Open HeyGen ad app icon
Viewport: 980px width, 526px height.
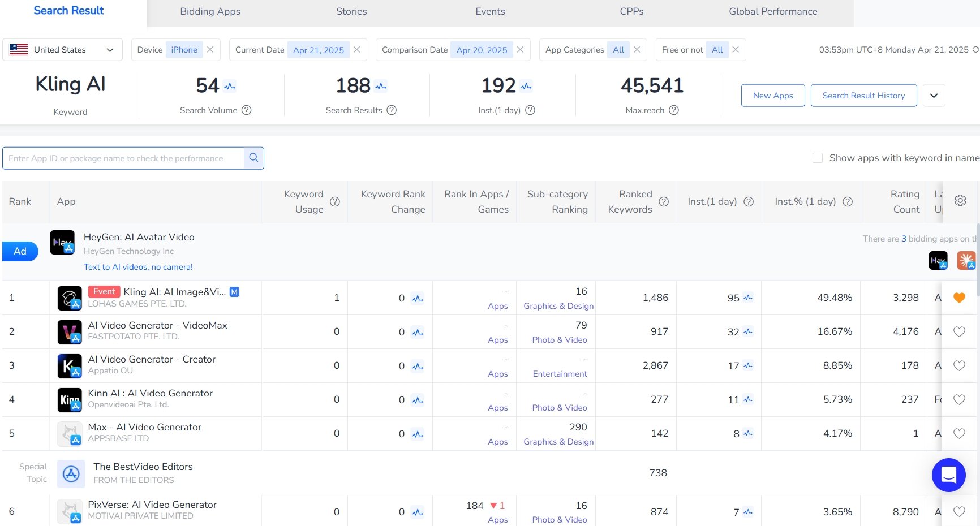(62, 242)
